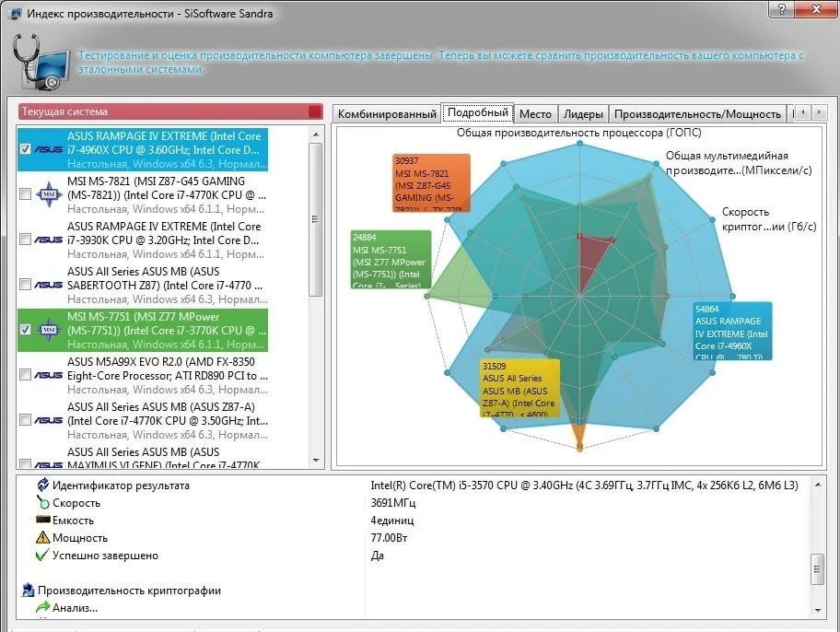The image size is (840, 632).
Task: Click the Идентификатор результата refresh icon
Action: 43,485
